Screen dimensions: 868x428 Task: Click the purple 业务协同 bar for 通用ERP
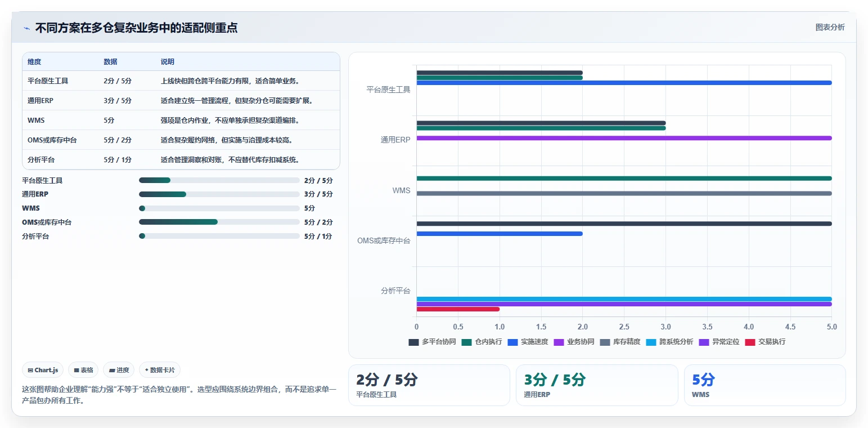(624, 138)
